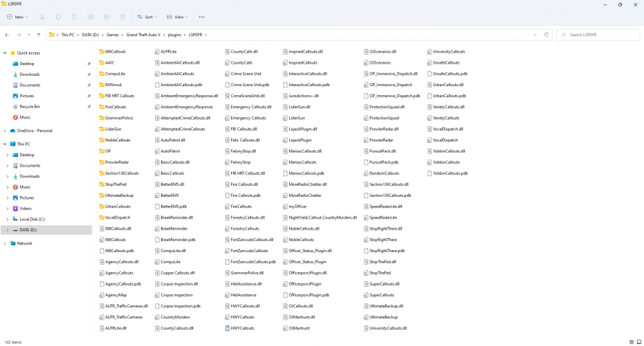Viewport: 644px width, 346px height.
Task: Select the UniversityCallouts file
Action: (446, 51)
